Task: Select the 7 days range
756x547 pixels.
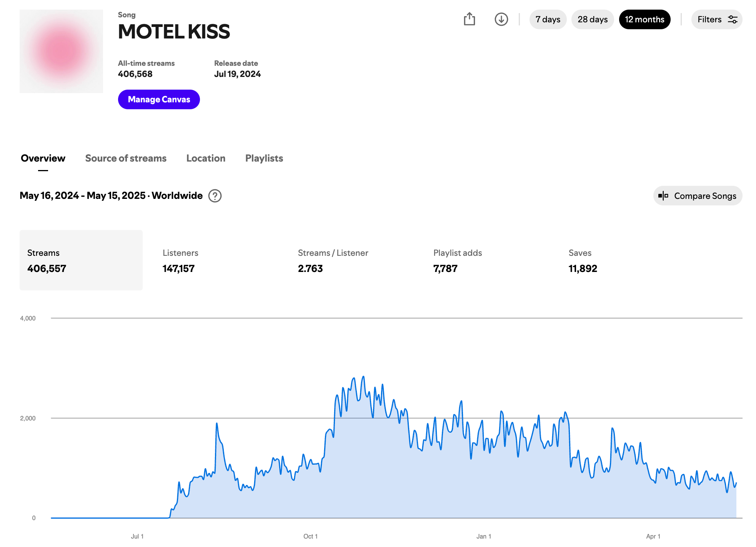Action: pyautogui.click(x=548, y=20)
